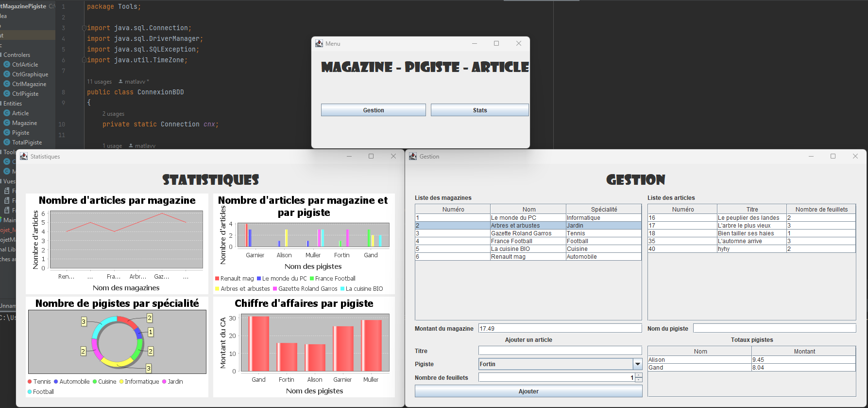The width and height of the screenshot is (868, 408).
Task: Select the 'Arbres et arbustes' magazine row
Action: click(528, 226)
